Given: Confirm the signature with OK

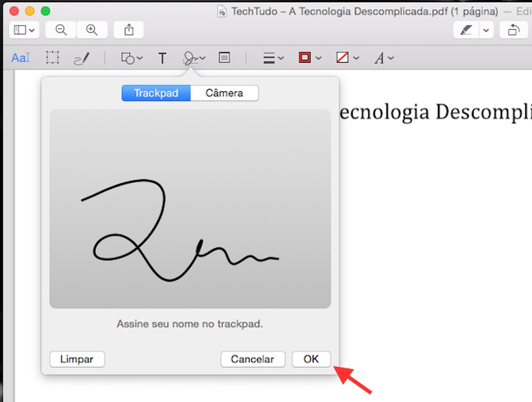Looking at the screenshot, I should tap(311, 359).
